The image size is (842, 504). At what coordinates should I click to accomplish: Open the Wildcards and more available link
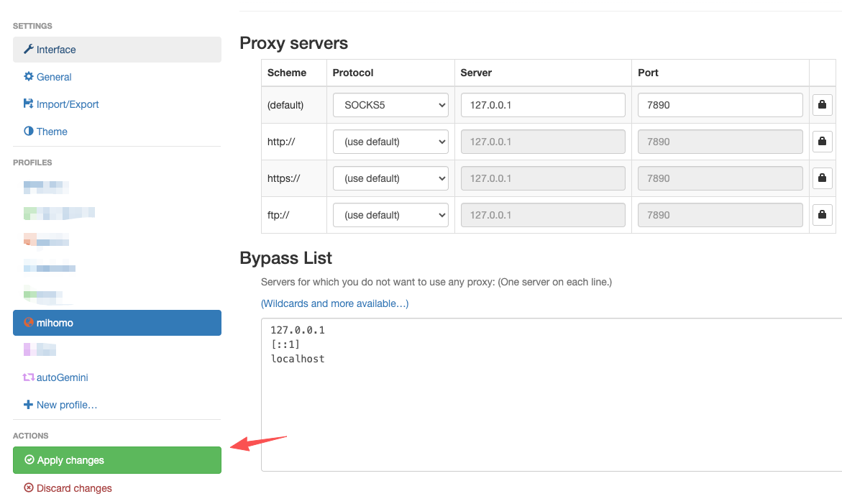(x=334, y=303)
